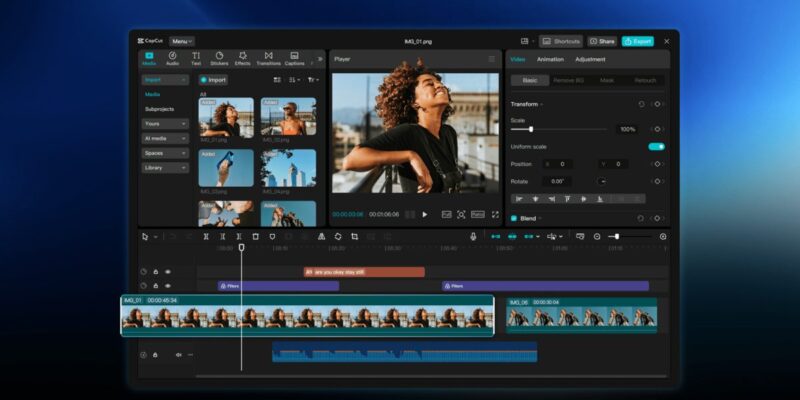The width and height of the screenshot is (800, 400).
Task: Switch media view to grid layout icon
Action: (x=277, y=80)
